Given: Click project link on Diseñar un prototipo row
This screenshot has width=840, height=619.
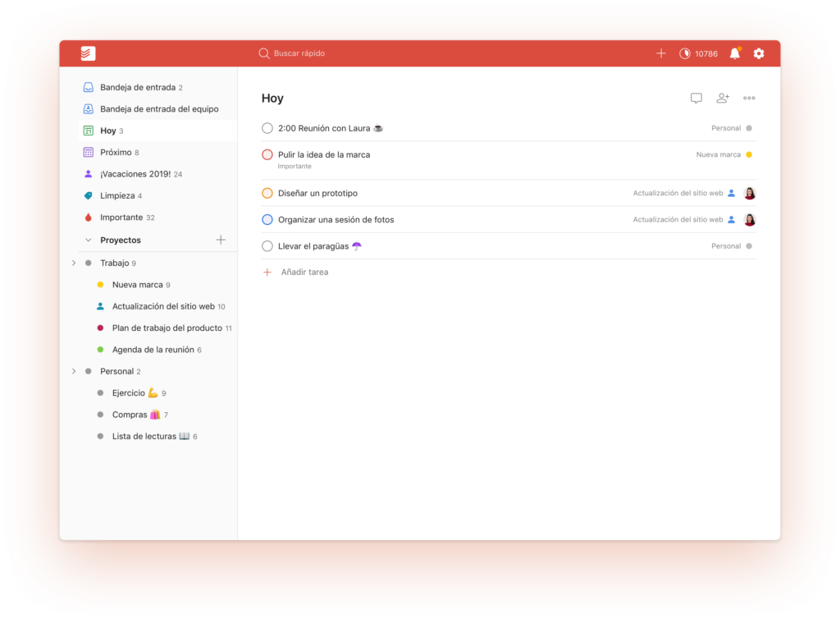Looking at the screenshot, I should point(678,193).
